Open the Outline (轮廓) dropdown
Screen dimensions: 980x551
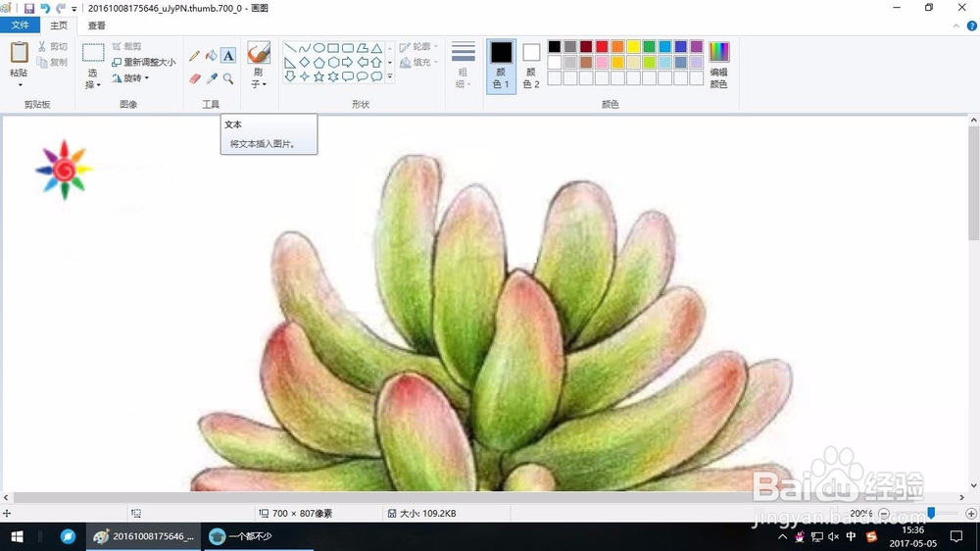[x=418, y=47]
